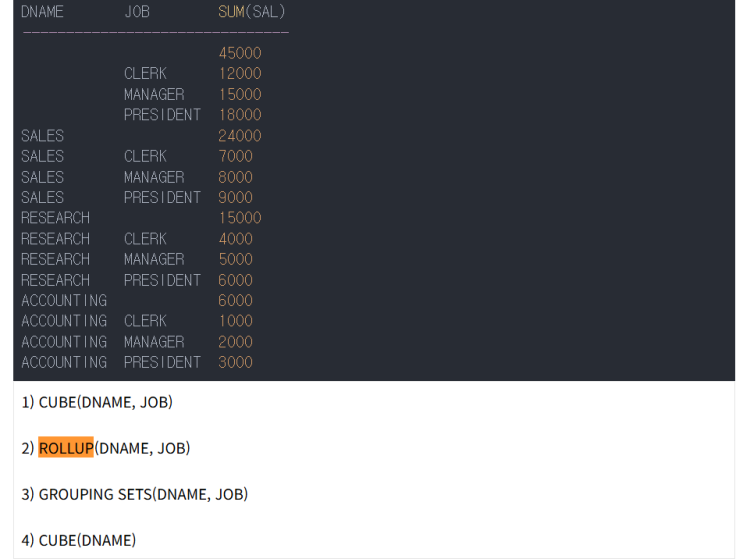The width and height of the screenshot is (743, 559).
Task: Click the RESEARCH MANAGER value 5000
Action: point(236,260)
